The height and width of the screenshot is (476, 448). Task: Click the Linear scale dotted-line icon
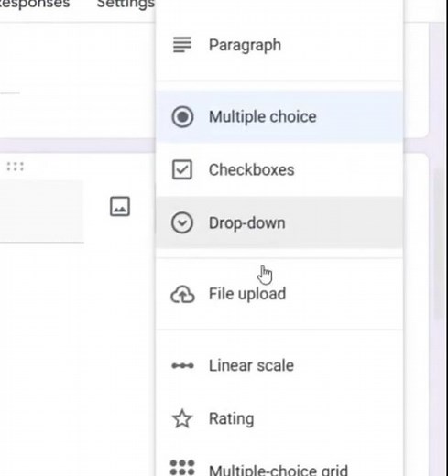point(182,365)
